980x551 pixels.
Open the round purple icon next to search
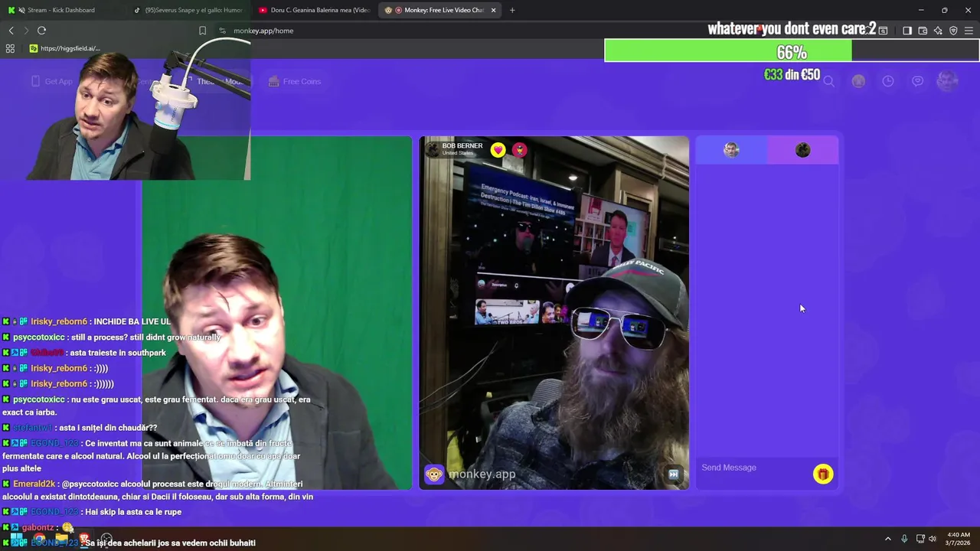[858, 81]
